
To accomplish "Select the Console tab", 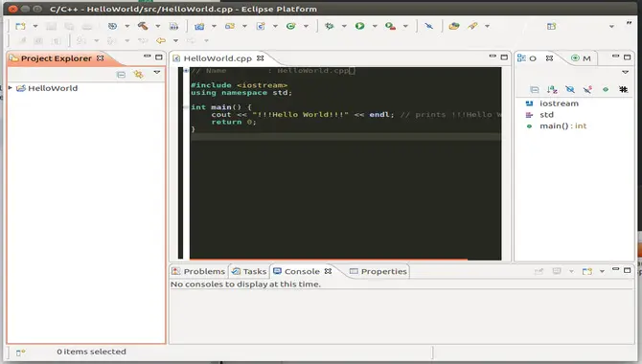I will pos(302,271).
